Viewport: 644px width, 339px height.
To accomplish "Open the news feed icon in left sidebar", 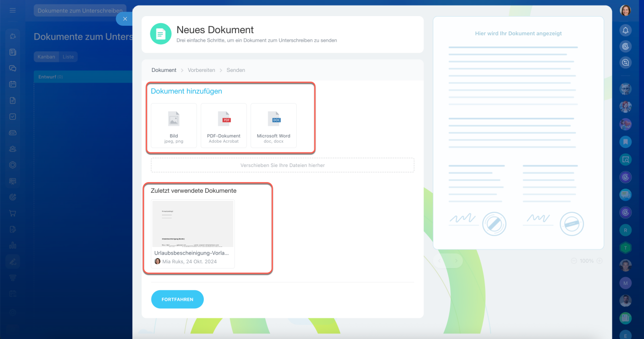I will pyautogui.click(x=13, y=52).
